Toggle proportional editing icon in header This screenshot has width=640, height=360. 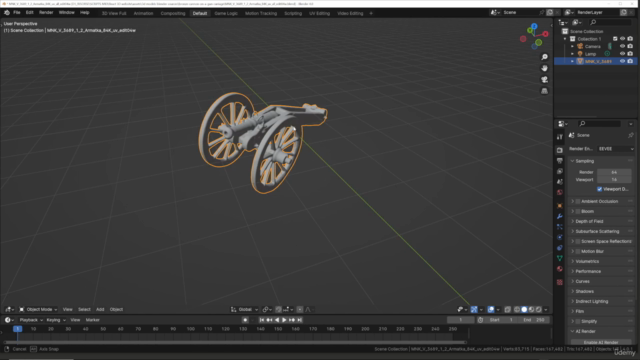pyautogui.click(x=300, y=309)
